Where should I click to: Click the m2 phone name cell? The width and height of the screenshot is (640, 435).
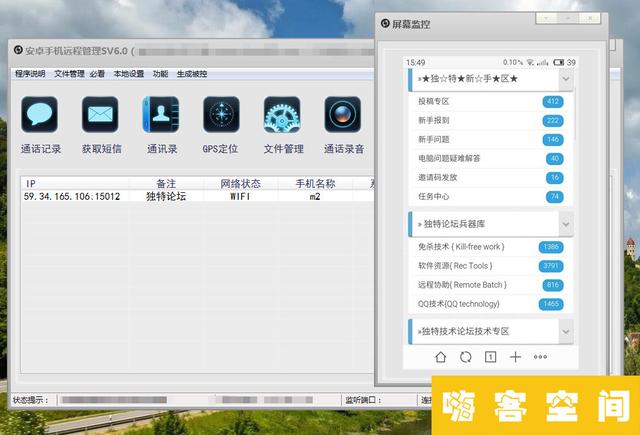pos(315,196)
